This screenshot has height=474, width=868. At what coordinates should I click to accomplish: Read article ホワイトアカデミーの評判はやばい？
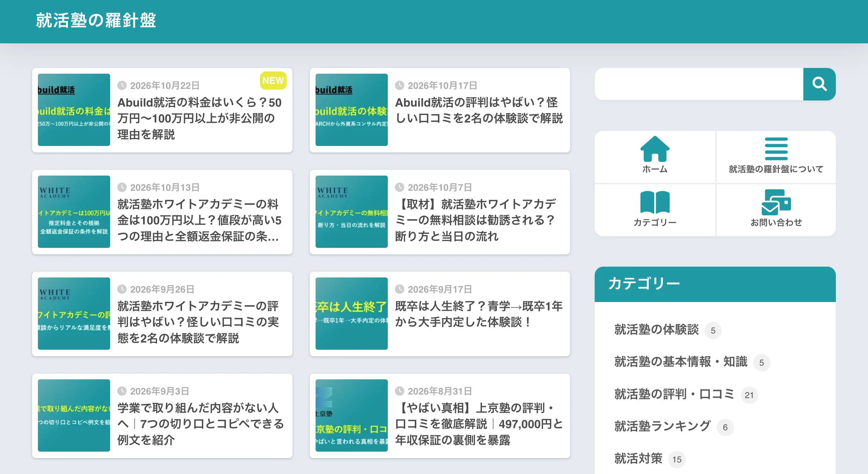click(x=198, y=322)
